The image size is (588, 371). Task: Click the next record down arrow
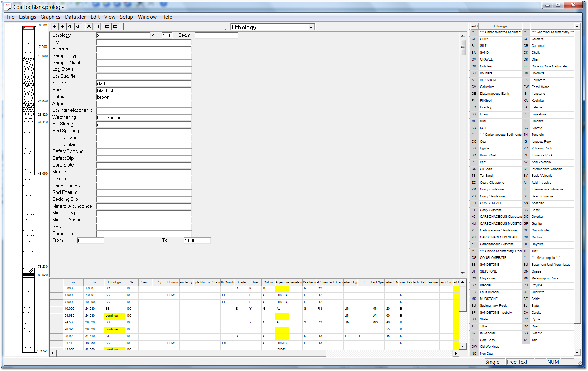pos(78,27)
